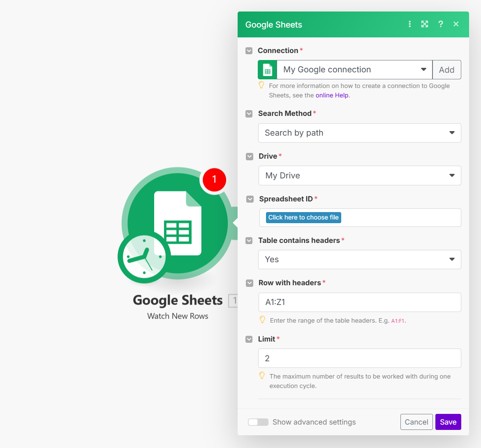This screenshot has width=481, height=448.
Task: Collapse the Limit field toggle
Action: [x=249, y=339]
